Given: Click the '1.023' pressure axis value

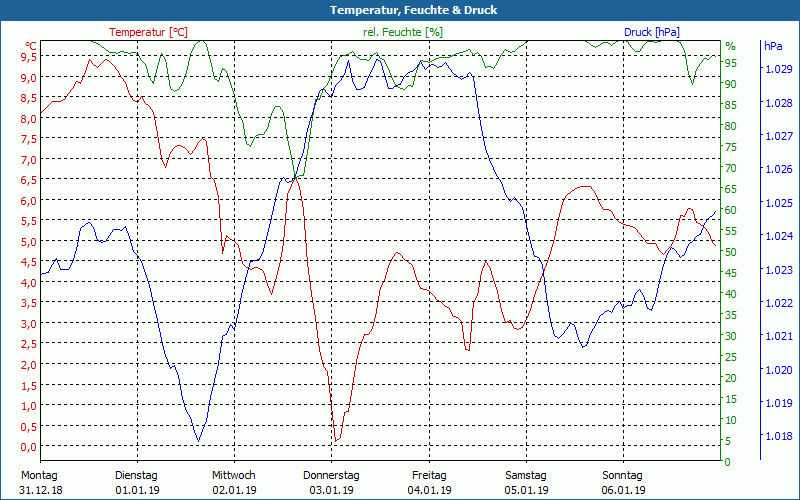Looking at the screenshot, I should coord(779,270).
